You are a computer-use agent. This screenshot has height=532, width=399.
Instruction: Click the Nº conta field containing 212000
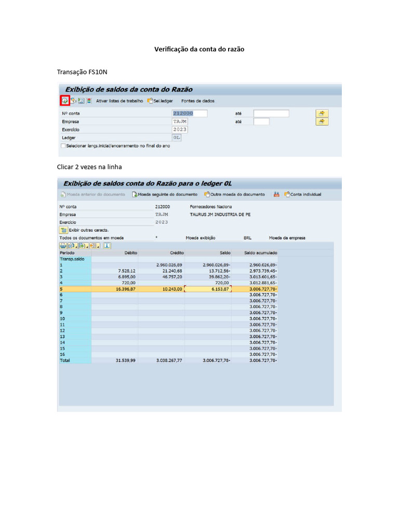190,113
